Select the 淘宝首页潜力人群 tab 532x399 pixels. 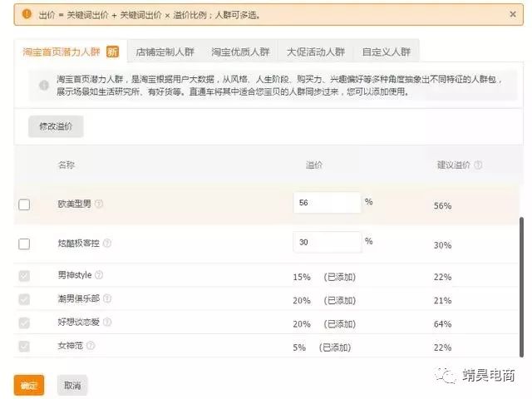coord(71,52)
